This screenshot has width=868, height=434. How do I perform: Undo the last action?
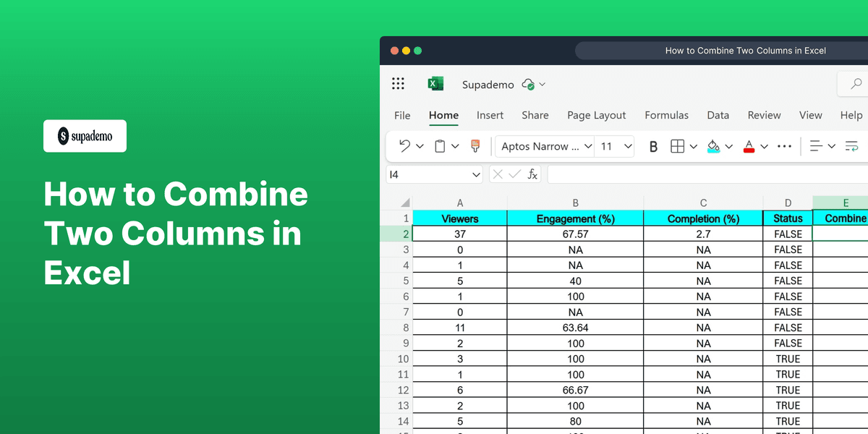[x=404, y=146]
